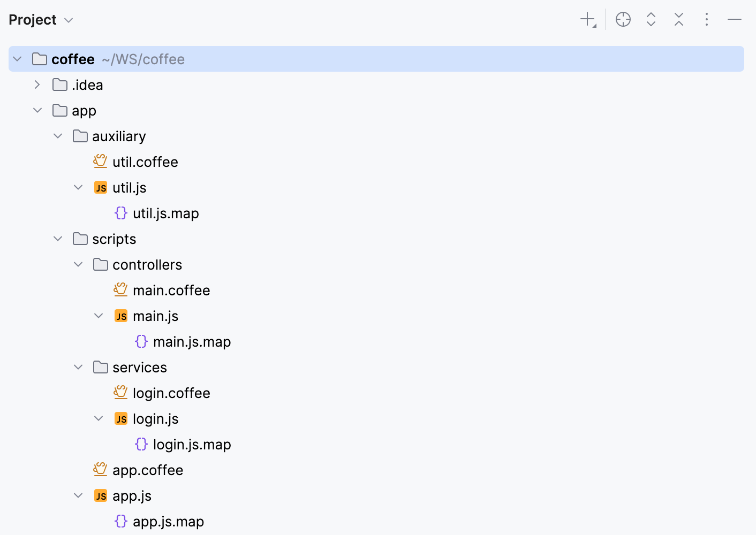The image size is (756, 535).
Task: Create new item using the plus icon
Action: pos(587,19)
